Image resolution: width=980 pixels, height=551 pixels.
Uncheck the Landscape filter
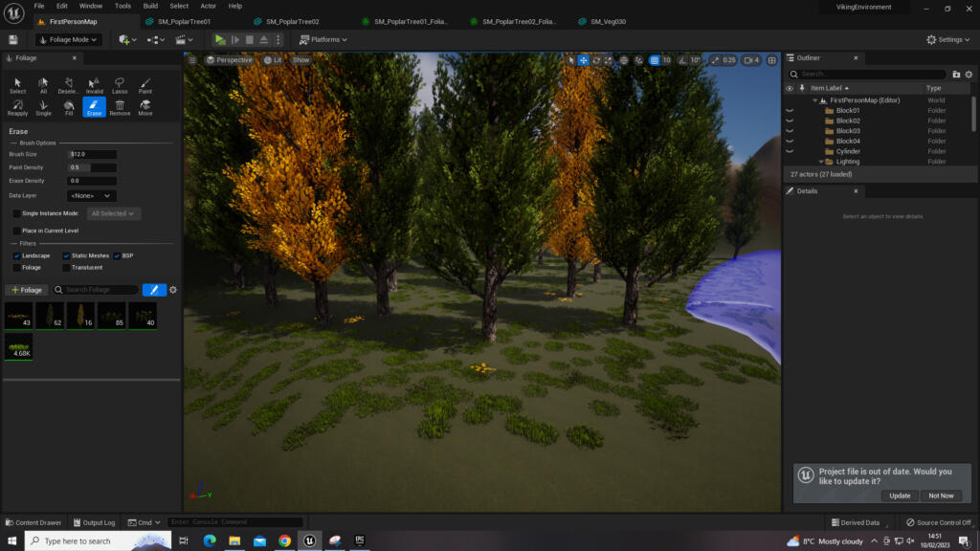coord(17,255)
